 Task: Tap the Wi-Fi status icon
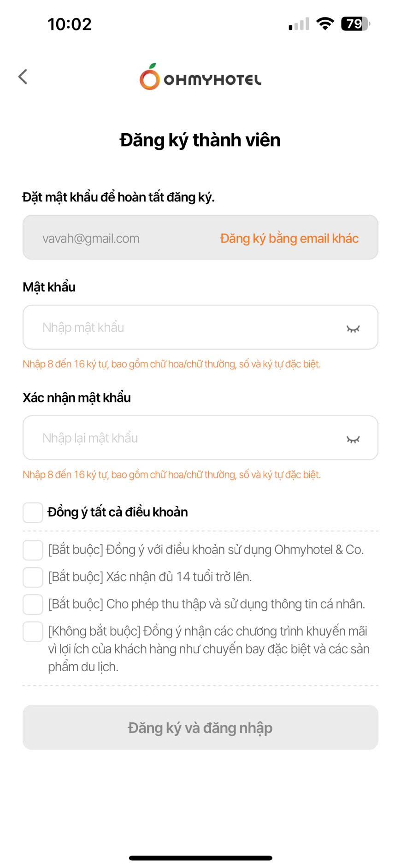click(x=325, y=24)
